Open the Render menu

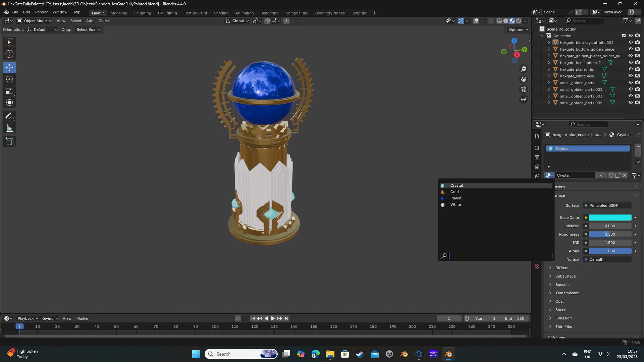pyautogui.click(x=41, y=12)
